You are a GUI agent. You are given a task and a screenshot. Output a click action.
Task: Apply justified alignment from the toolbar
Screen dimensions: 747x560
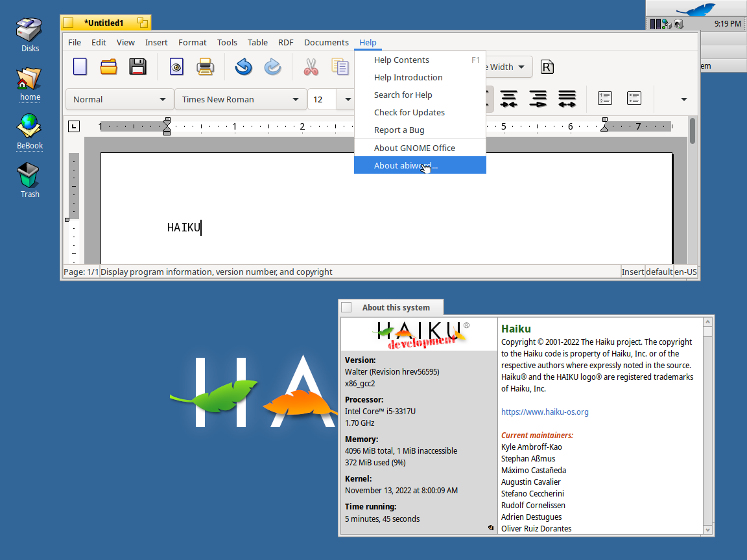567,99
